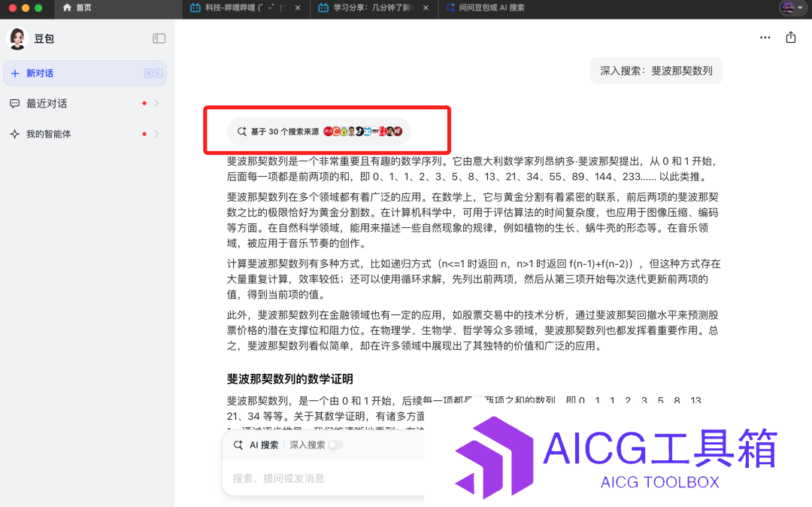This screenshot has height=507, width=812.
Task: Close the 科技-哔哩哔哩 tab
Action: click(x=298, y=8)
